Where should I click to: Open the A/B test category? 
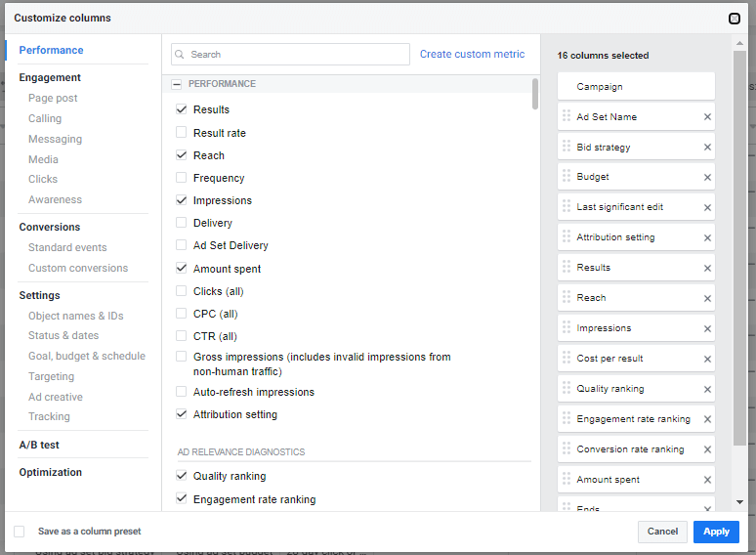[x=39, y=445]
